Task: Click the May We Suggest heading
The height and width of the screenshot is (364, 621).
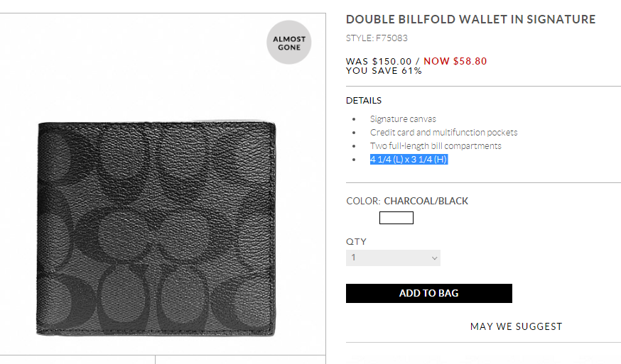Action: click(516, 326)
